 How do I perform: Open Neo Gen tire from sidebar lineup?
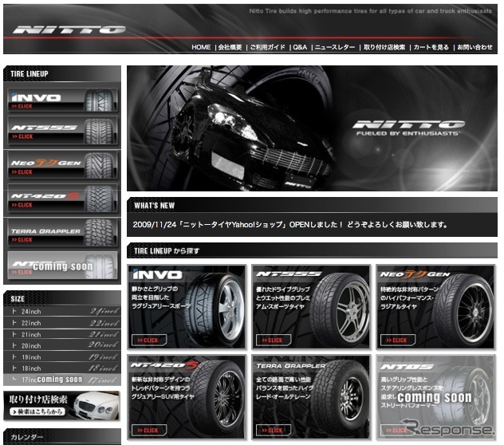(x=62, y=164)
